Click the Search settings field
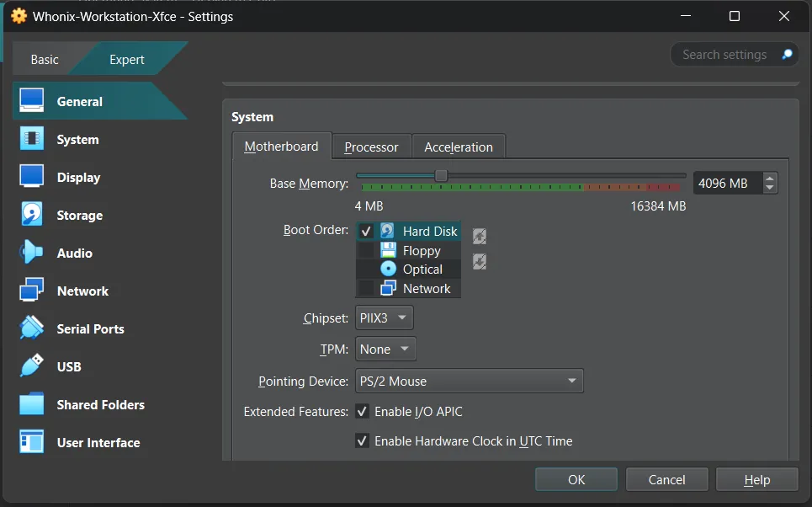 (x=725, y=55)
